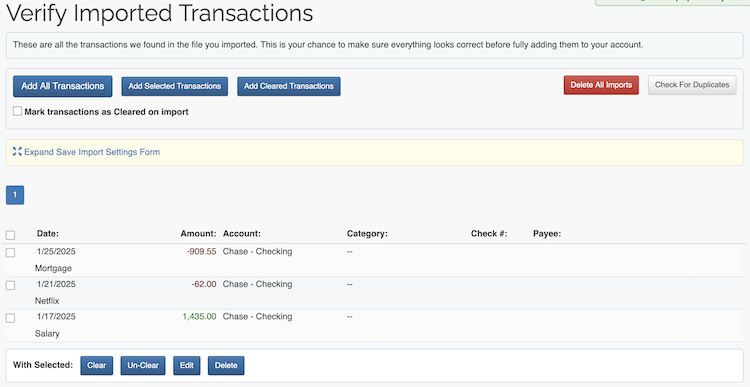Click the Verify Imported Transactions heading
750x387 pixels.
pos(160,13)
